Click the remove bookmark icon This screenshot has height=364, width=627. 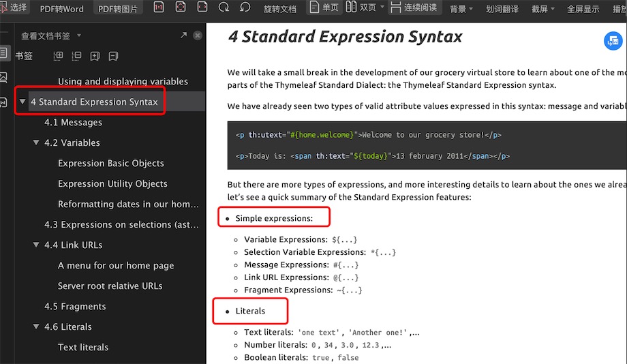(113, 56)
